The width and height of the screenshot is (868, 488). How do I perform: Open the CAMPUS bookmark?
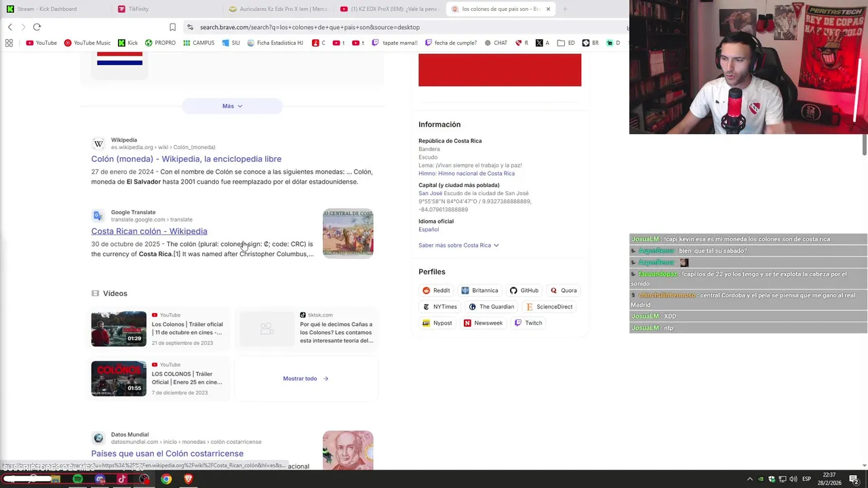(x=199, y=43)
